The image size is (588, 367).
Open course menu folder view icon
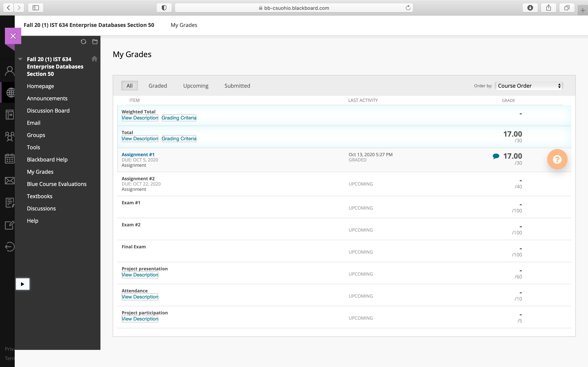95,42
